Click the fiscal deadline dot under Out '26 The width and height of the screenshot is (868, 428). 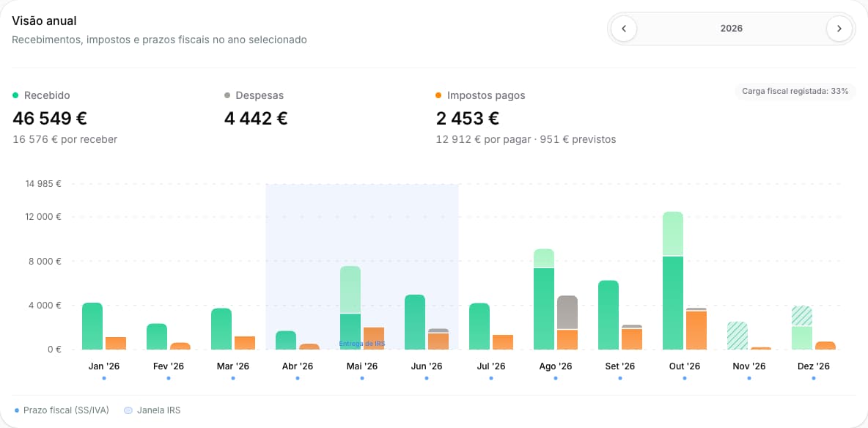click(685, 378)
